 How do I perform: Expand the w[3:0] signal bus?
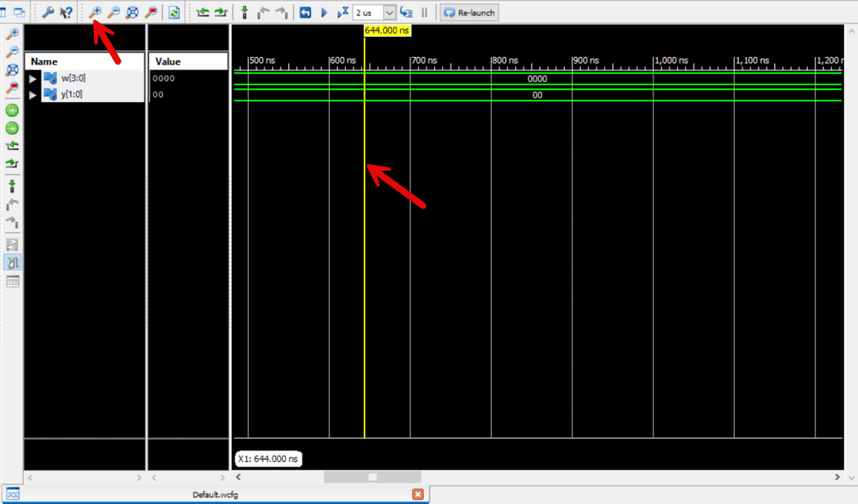coord(32,78)
